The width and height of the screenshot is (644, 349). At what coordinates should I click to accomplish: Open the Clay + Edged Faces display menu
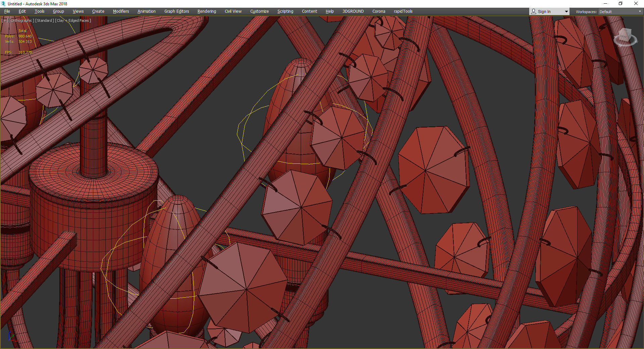[x=73, y=20]
